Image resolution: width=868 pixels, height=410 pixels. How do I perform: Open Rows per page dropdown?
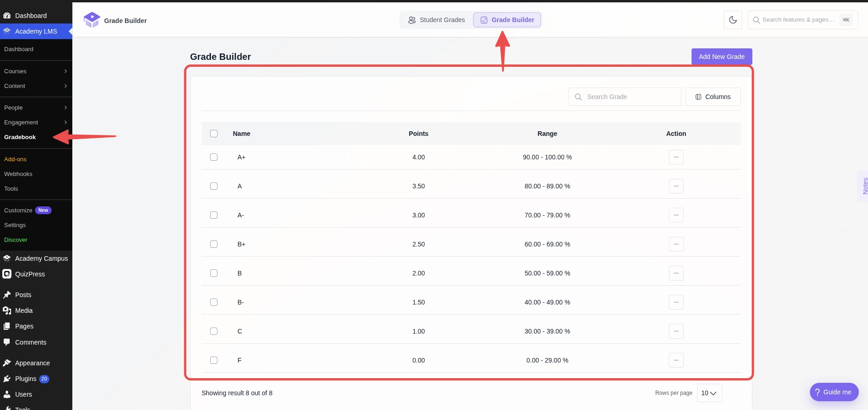point(709,393)
